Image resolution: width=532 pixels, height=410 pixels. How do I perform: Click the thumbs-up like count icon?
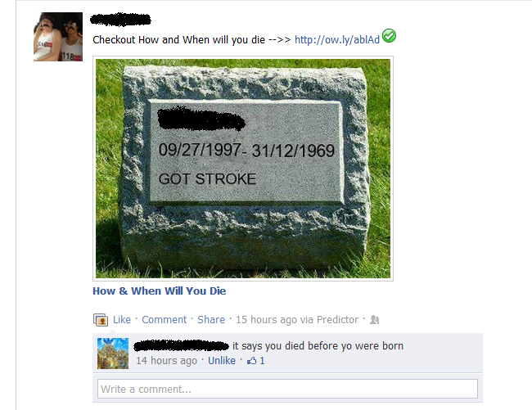252,361
